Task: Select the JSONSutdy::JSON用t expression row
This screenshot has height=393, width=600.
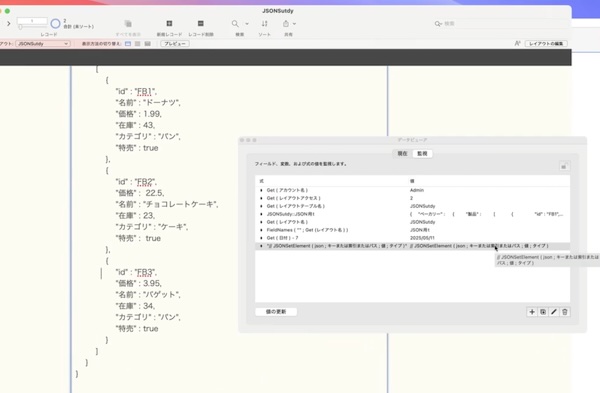Action: coord(412,214)
